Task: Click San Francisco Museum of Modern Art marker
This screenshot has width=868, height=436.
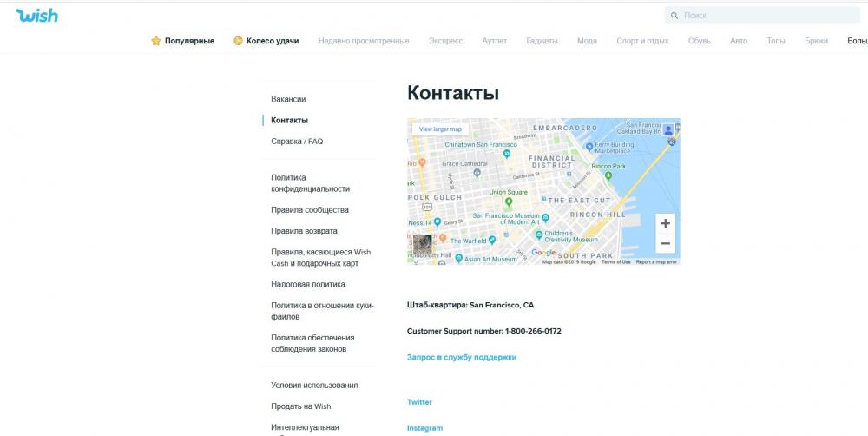Action: click(x=545, y=218)
